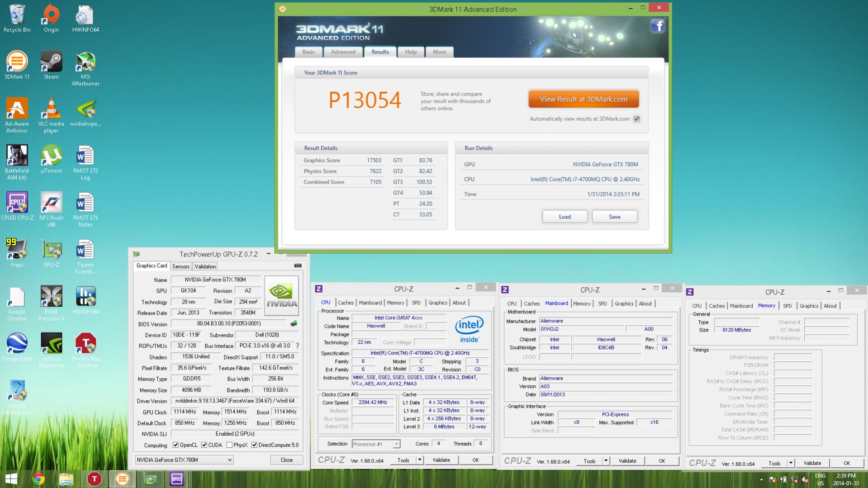The height and width of the screenshot is (488, 868).
Task: Open the Origin desktop icon
Action: (51, 19)
